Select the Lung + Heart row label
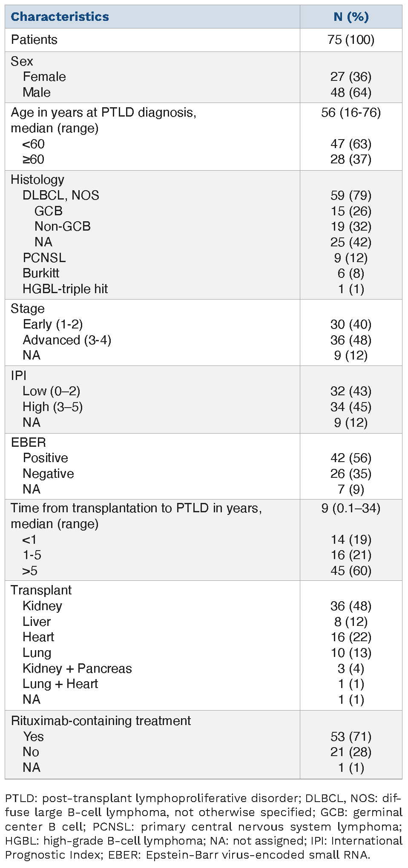408x868 pixels. click(x=60, y=684)
